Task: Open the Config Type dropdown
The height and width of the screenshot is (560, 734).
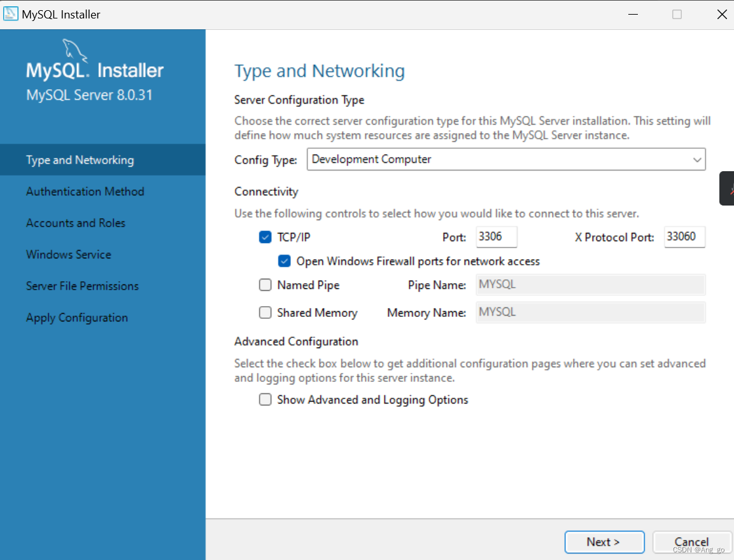Action: [506, 160]
